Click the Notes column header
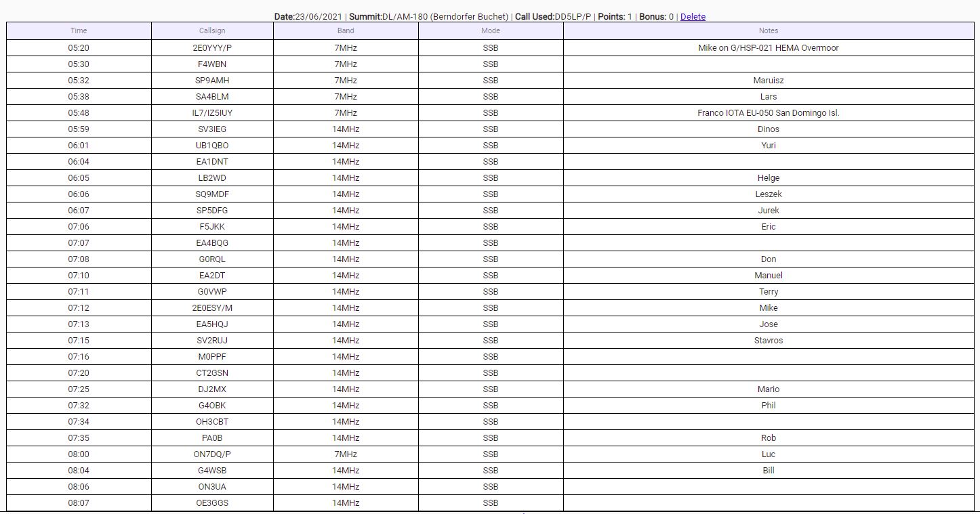 [x=768, y=30]
